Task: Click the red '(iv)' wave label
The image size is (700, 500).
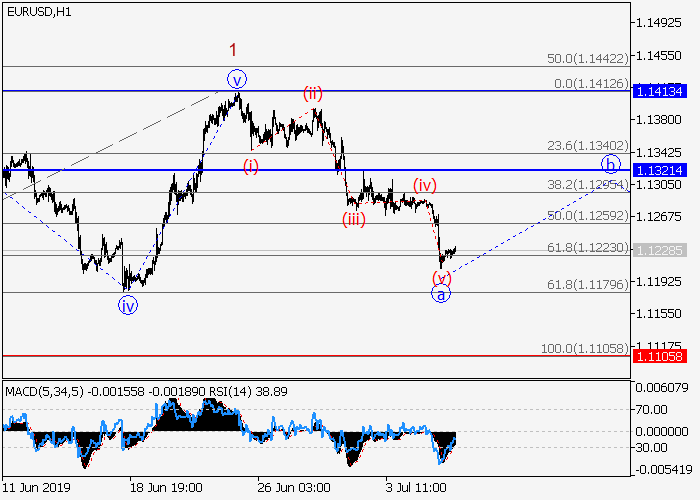Action: (x=427, y=185)
